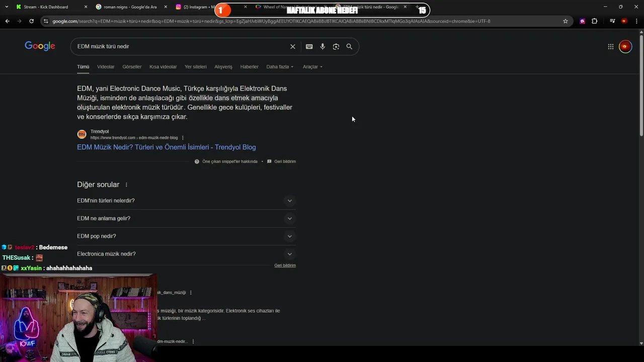Open the Google apps grid
The height and width of the screenshot is (362, 644).
coord(611,46)
